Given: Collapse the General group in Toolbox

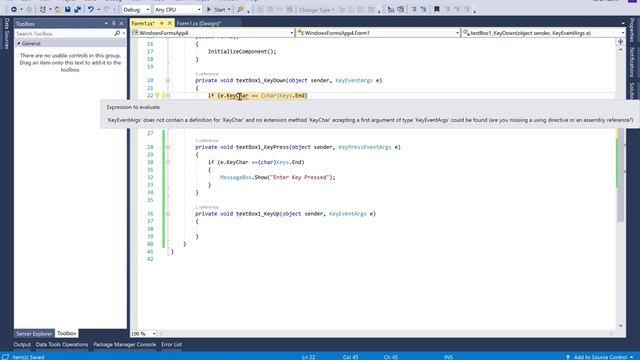Looking at the screenshot, I should (x=19, y=43).
